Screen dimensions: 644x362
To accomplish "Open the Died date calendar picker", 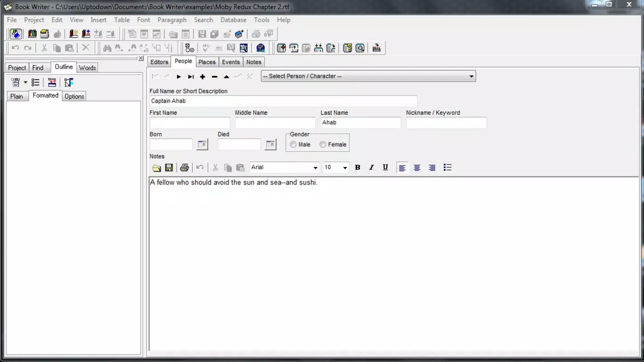I will pos(271,144).
